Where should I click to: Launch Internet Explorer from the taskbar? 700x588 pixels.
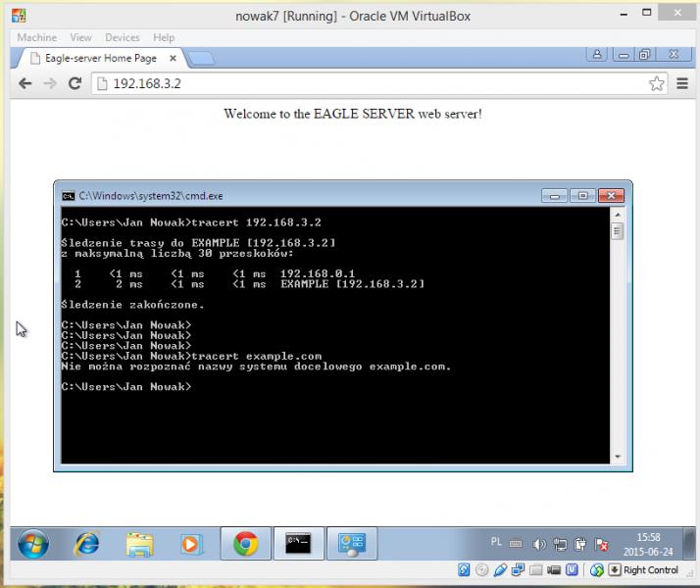coord(87,544)
